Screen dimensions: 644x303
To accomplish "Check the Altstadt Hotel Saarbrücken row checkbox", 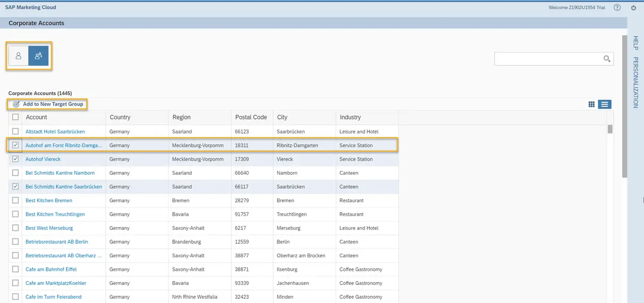I will (16, 131).
